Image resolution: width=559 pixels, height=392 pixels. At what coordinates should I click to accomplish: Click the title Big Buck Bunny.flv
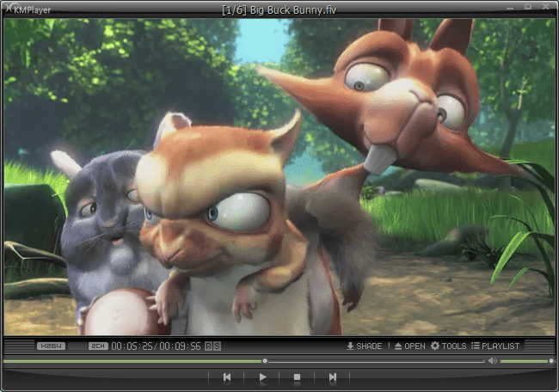click(x=293, y=10)
